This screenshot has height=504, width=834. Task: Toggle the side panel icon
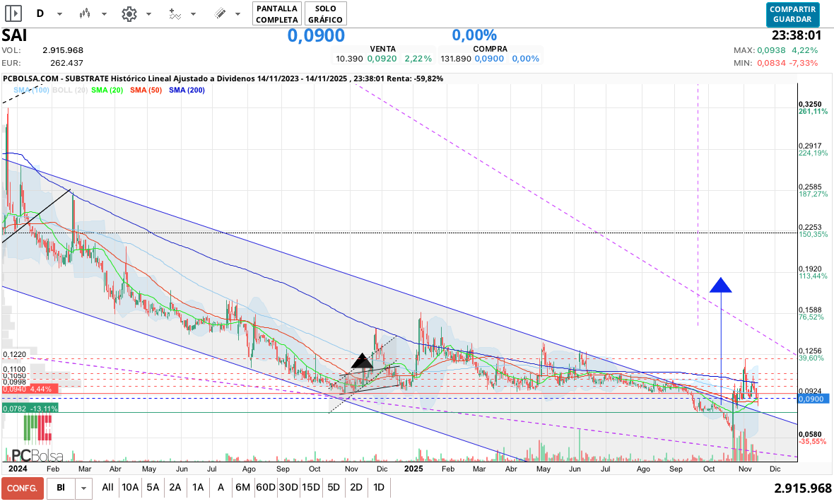click(13, 13)
